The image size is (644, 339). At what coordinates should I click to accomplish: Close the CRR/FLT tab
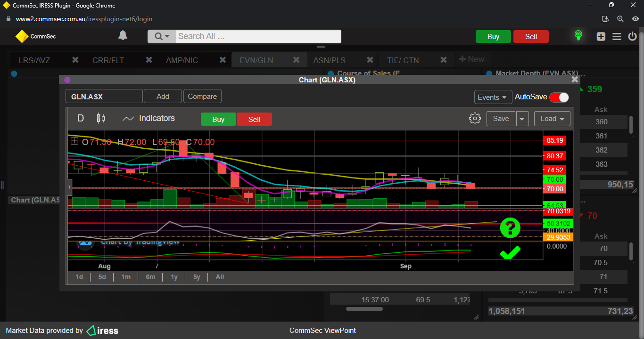pyautogui.click(x=149, y=60)
